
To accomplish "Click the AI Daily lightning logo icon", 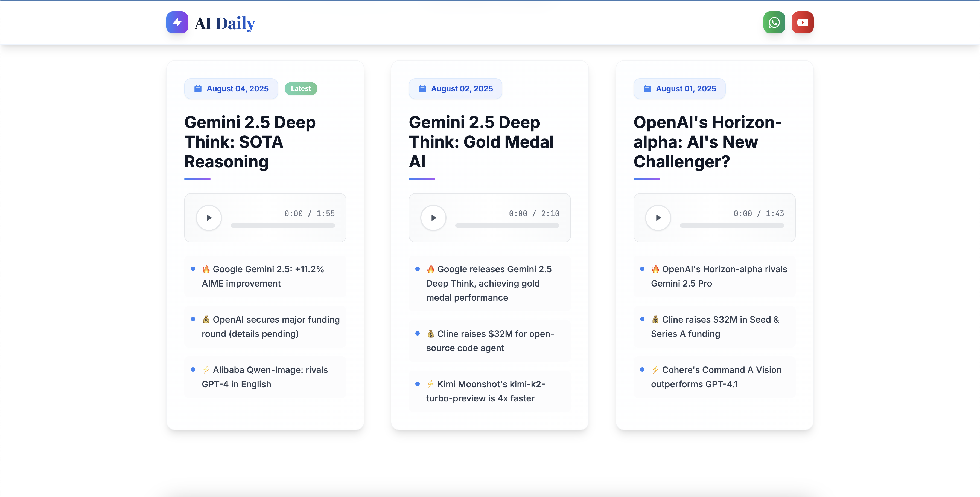I will pos(177,22).
